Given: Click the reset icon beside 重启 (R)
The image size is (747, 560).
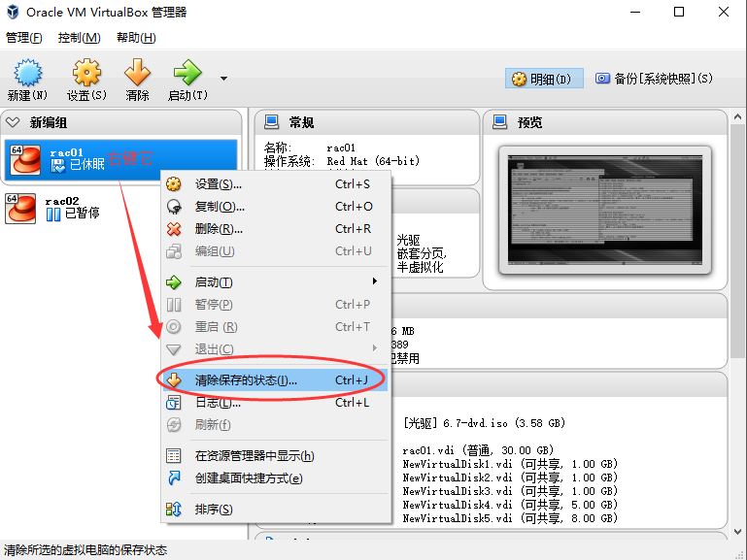Looking at the screenshot, I should 174,327.
